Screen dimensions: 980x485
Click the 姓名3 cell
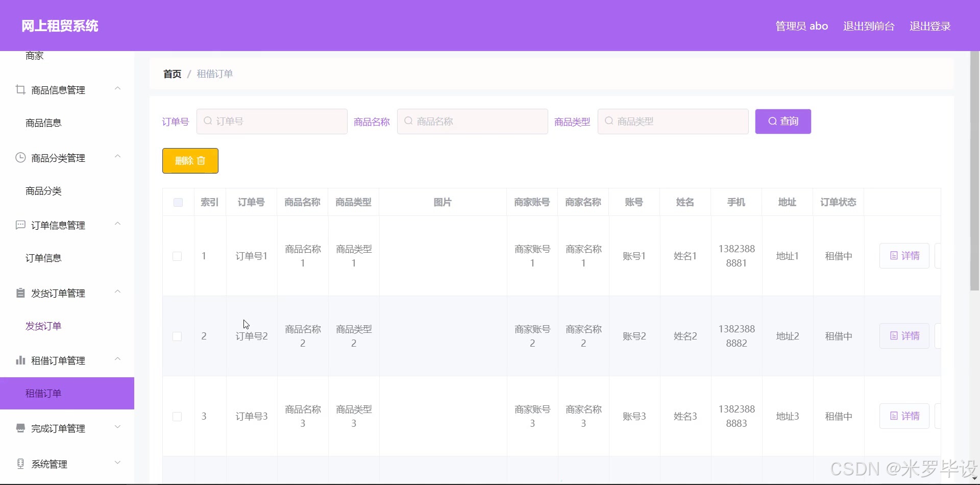685,416
